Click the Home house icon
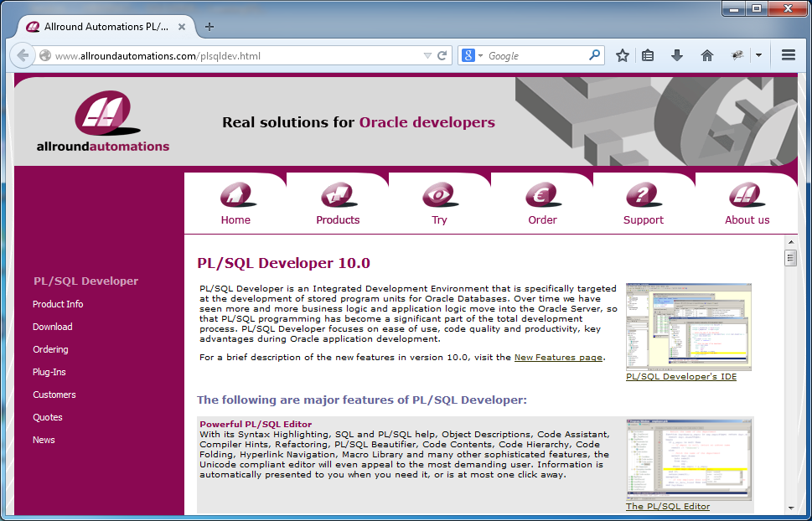Viewport: 812px width, 521px height. click(x=238, y=195)
